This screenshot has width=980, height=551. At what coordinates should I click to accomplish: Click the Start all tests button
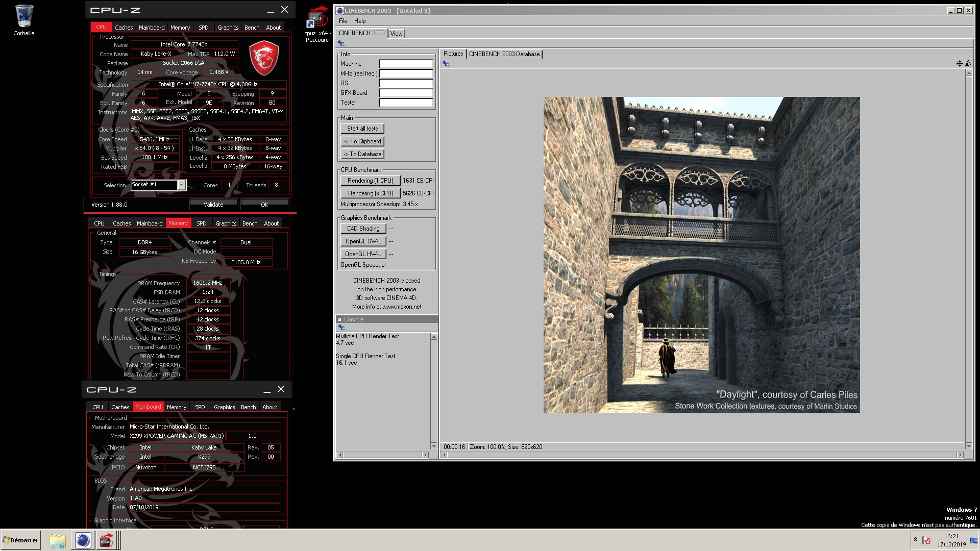[x=362, y=129]
